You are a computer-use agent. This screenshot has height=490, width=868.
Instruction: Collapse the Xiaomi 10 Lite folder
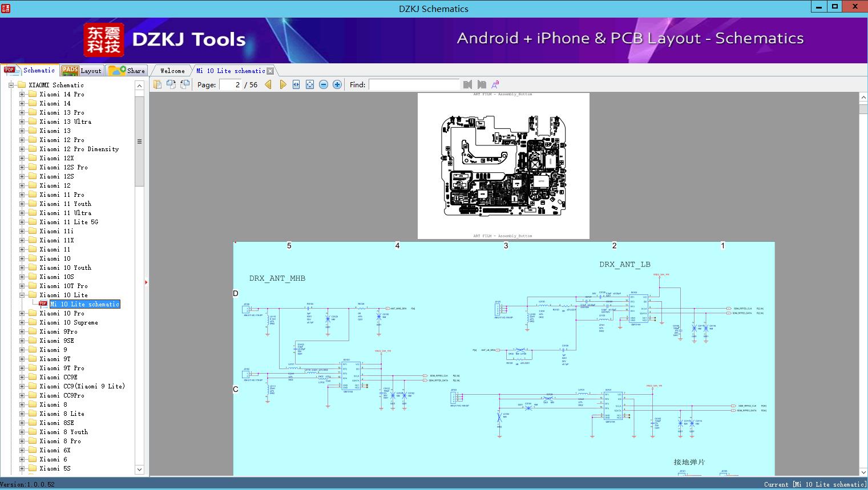pos(22,295)
